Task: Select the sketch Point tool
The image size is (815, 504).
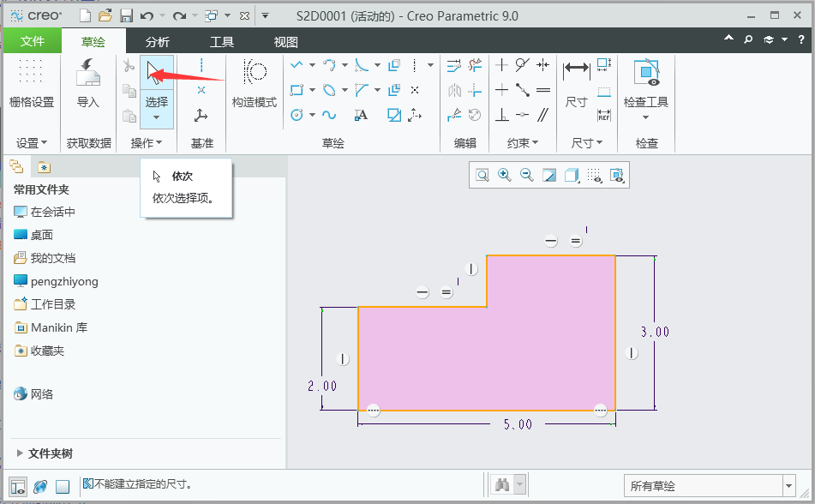Action: (415, 90)
